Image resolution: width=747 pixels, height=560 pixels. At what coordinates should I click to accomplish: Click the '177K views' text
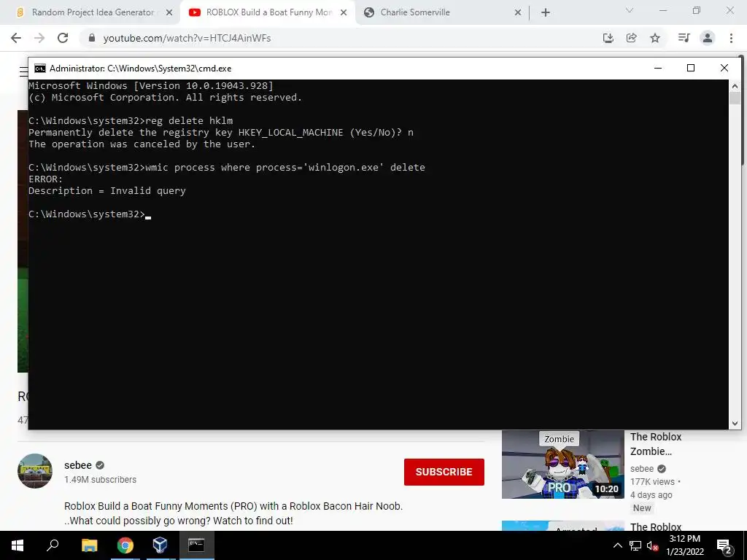click(x=652, y=481)
